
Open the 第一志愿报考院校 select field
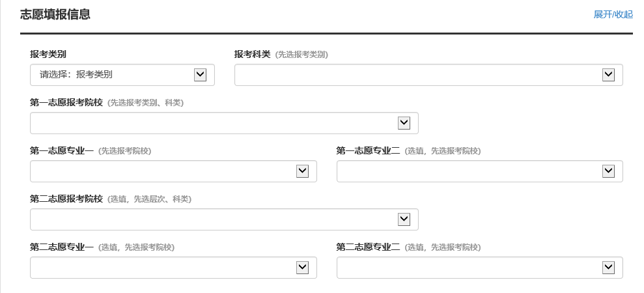214,123
